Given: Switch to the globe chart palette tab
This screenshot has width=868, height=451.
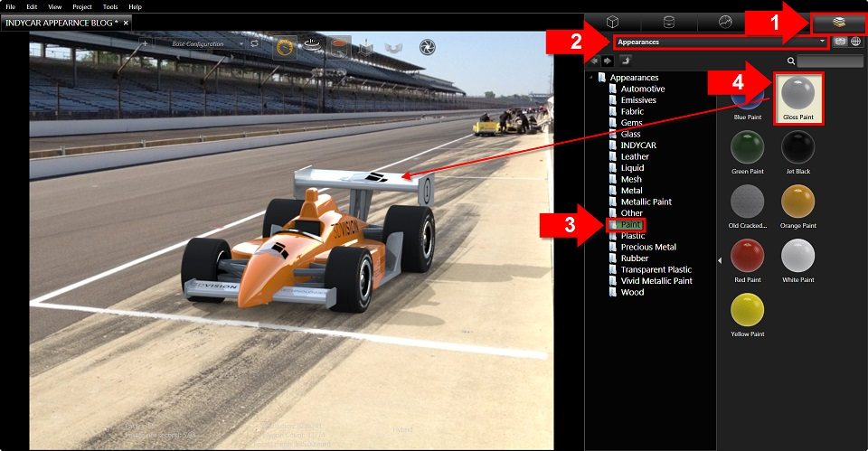Looking at the screenshot, I should (725, 22).
